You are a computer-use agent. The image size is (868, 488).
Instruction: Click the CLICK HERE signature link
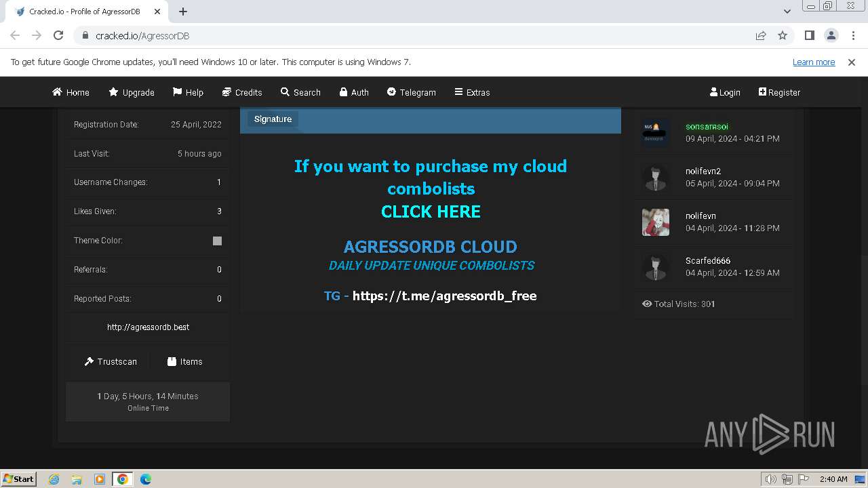click(x=431, y=211)
